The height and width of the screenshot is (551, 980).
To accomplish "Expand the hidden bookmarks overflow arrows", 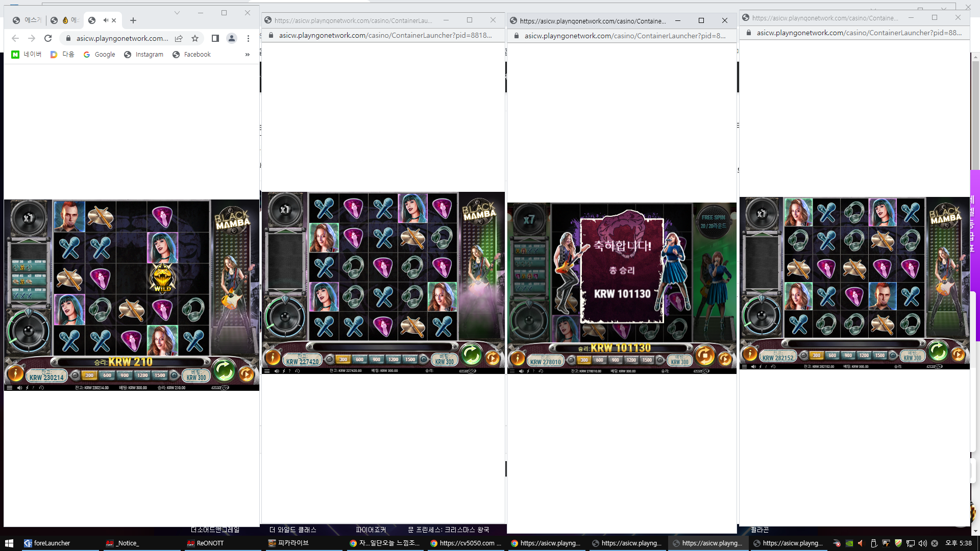I will (248, 55).
